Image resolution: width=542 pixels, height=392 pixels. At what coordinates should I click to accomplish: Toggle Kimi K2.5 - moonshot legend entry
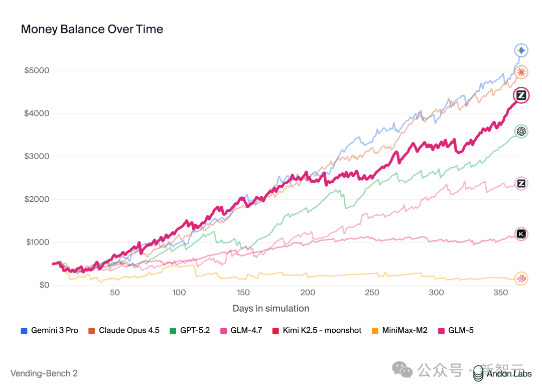[317, 330]
